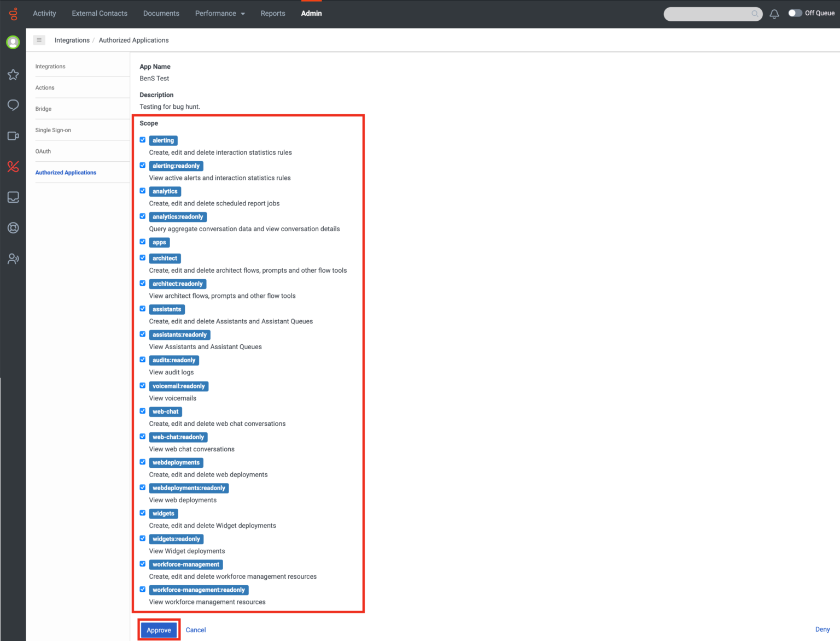Switch to the Reports tab
The image size is (840, 641).
point(272,13)
